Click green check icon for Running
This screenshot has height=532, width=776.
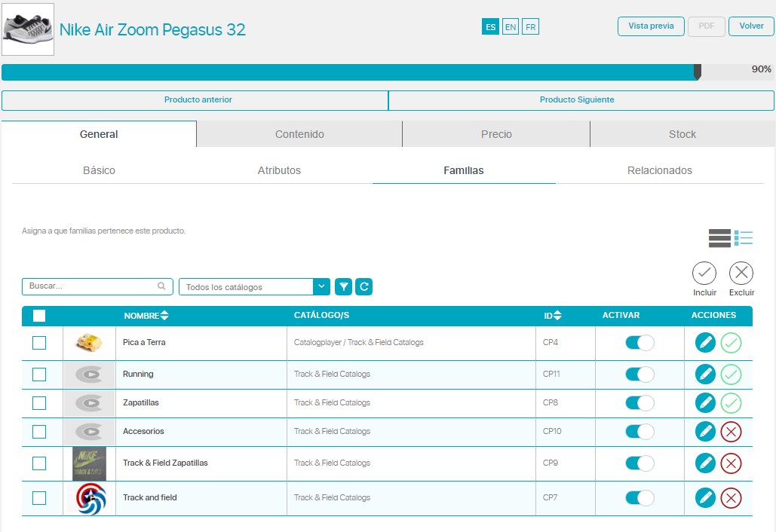731,375
